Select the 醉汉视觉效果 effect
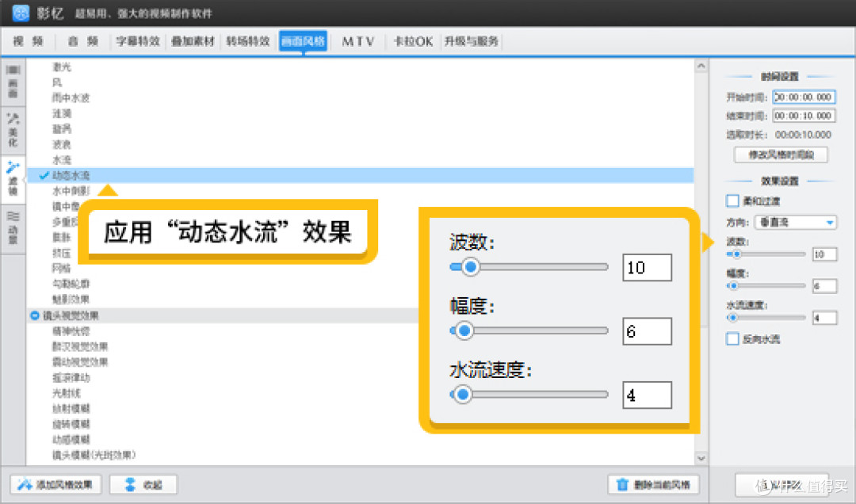The width and height of the screenshot is (856, 504). tap(80, 347)
